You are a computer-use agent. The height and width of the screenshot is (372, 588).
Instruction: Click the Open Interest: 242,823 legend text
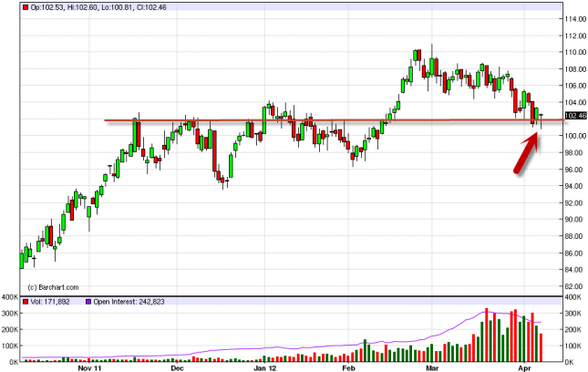pyautogui.click(x=129, y=302)
